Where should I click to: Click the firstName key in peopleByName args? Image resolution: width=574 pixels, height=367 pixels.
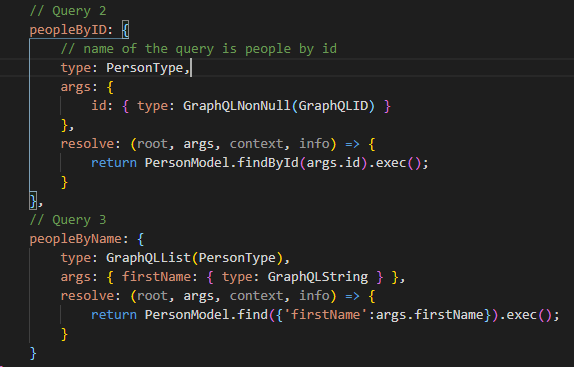click(156, 277)
